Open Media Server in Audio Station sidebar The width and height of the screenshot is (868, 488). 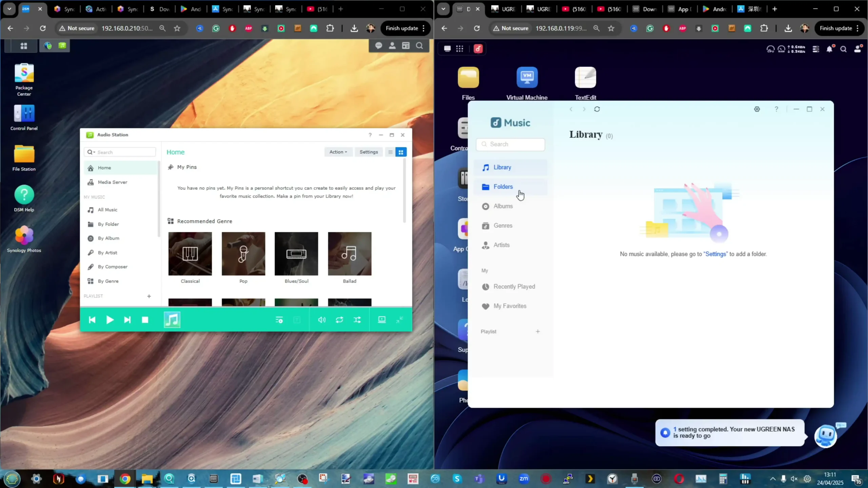point(120,182)
